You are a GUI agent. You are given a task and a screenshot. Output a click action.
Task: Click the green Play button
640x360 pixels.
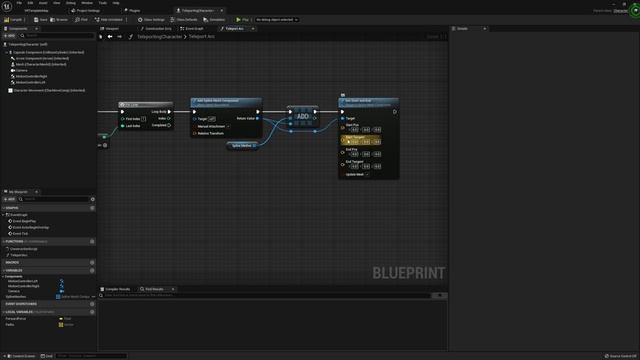pos(242,20)
